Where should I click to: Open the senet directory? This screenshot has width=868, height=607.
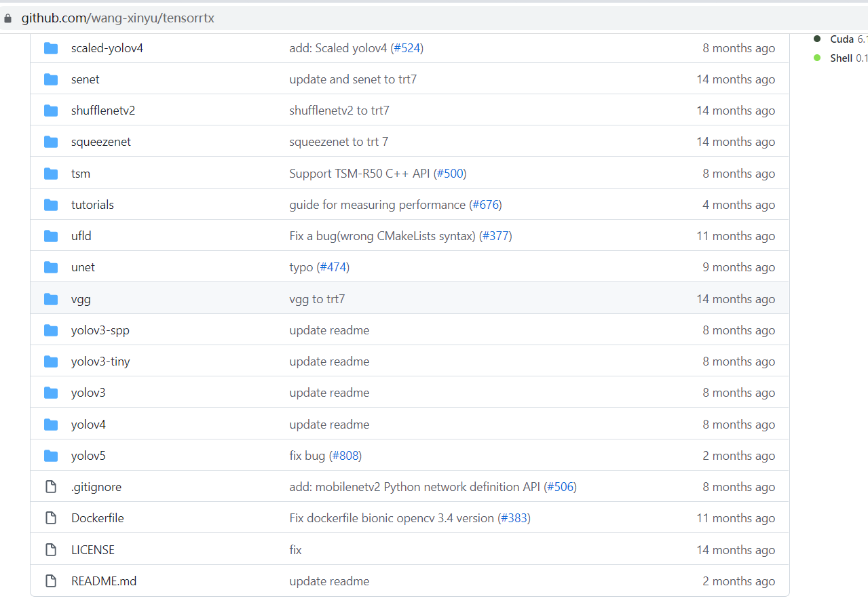(x=86, y=79)
